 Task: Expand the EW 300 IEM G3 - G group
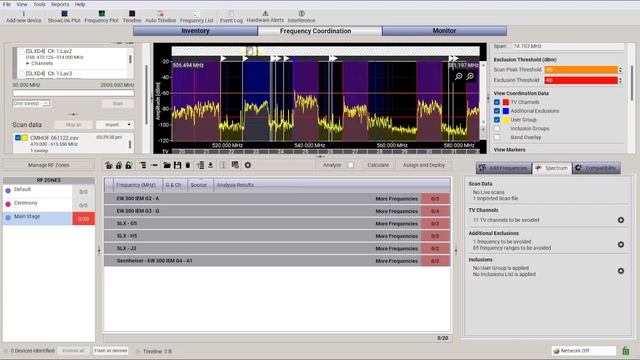[x=277, y=211]
